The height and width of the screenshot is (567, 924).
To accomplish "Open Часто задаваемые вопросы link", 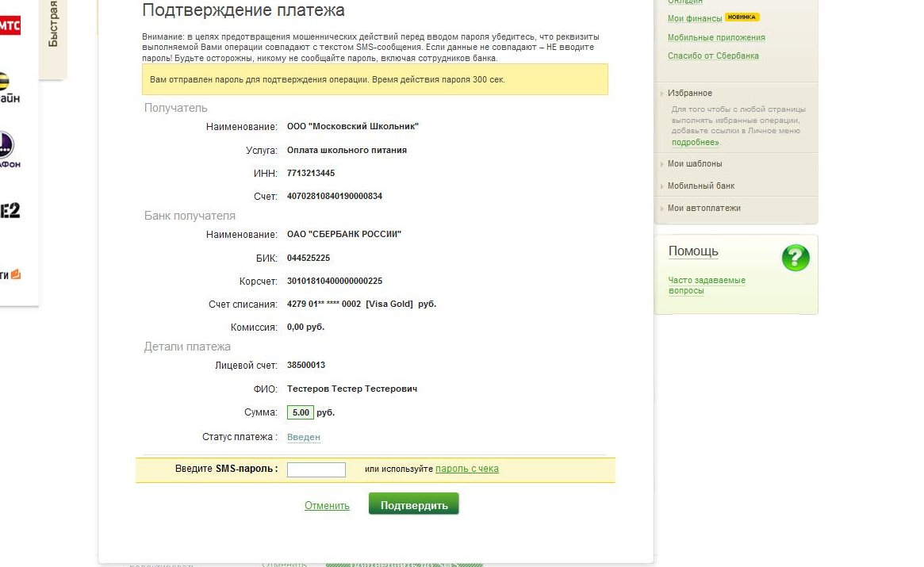I will (x=707, y=285).
